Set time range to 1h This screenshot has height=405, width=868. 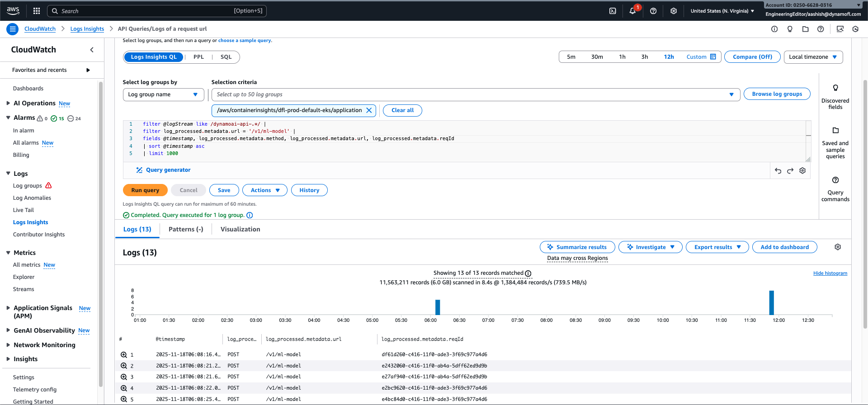coord(623,57)
